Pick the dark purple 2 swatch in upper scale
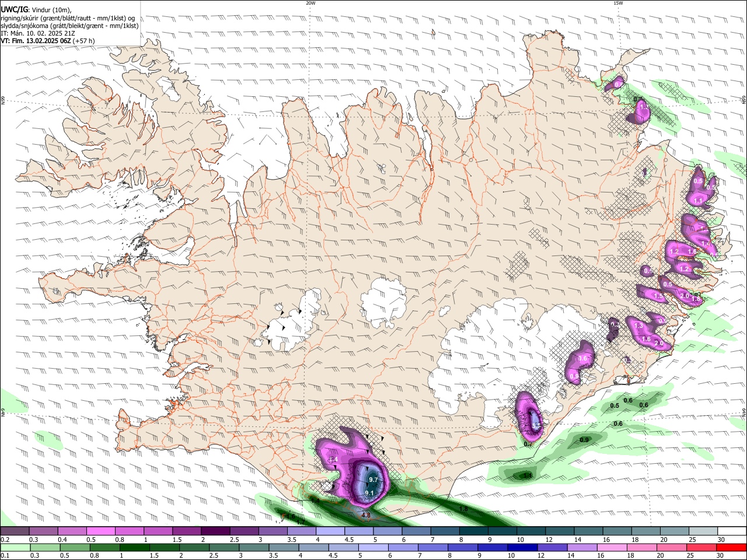 [215, 531]
